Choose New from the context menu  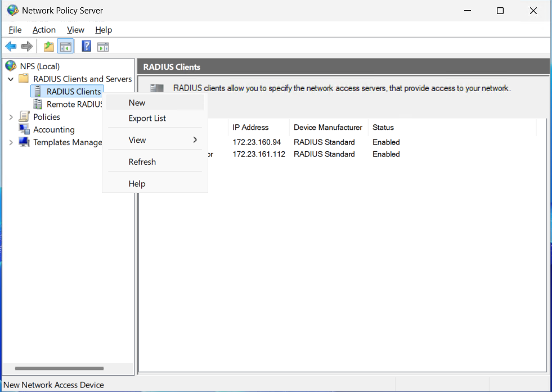coord(155,103)
